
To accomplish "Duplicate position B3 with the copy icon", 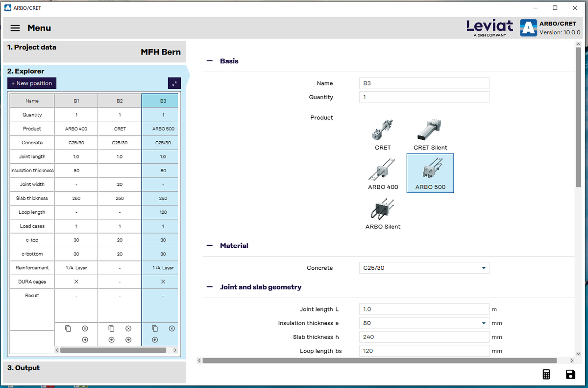I will coord(155,328).
